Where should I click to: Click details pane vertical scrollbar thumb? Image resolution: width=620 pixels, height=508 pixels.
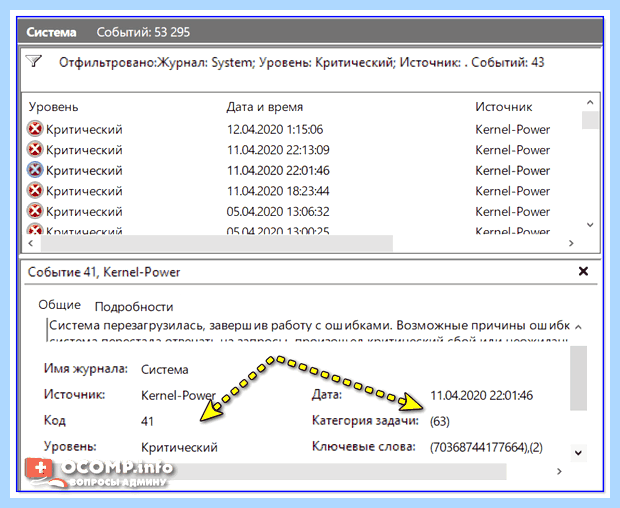[578, 378]
